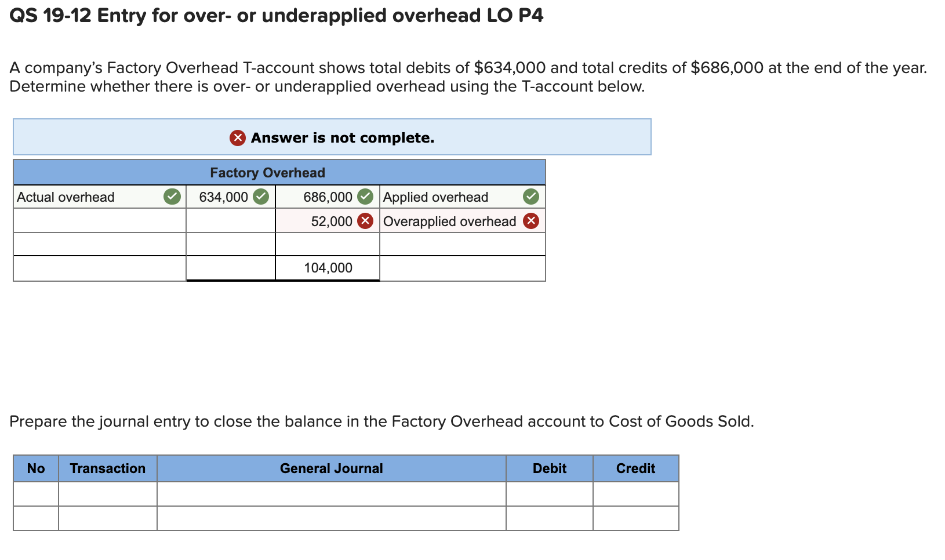945x560 pixels.
Task: Click the General Journal column header
Action: click(330, 468)
